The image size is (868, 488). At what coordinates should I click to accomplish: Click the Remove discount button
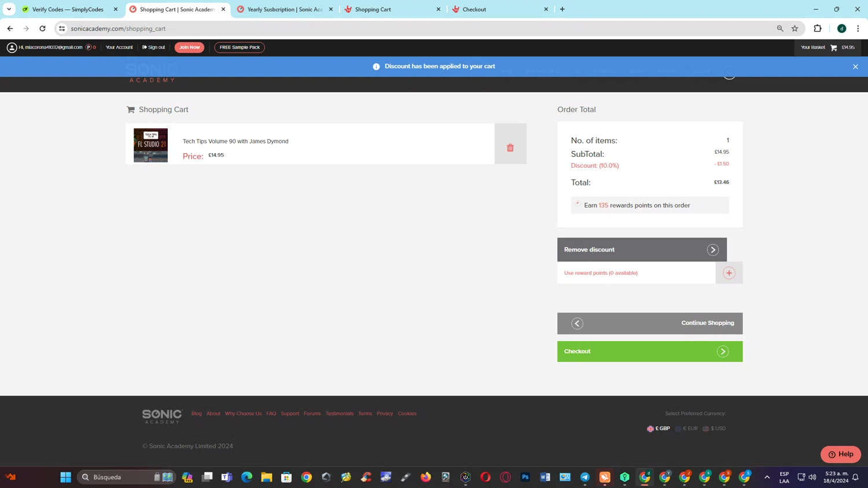point(642,250)
